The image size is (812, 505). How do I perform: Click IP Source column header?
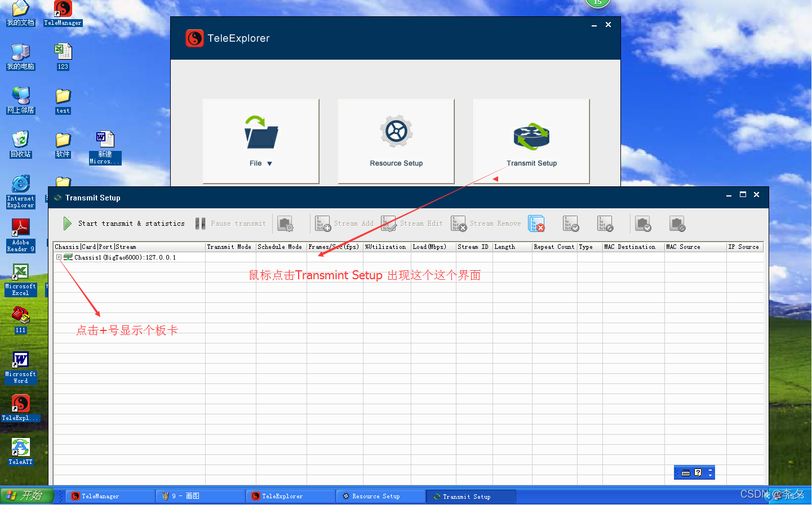744,247
